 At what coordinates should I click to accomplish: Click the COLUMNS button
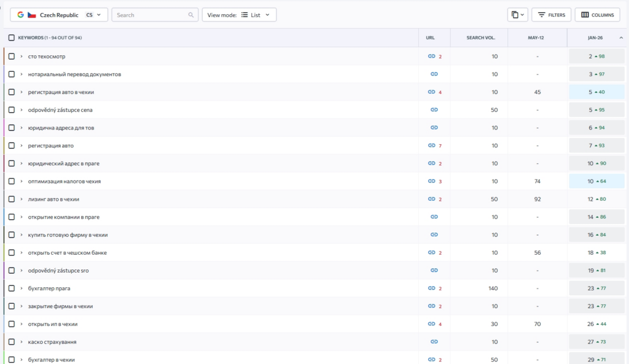(x=597, y=15)
